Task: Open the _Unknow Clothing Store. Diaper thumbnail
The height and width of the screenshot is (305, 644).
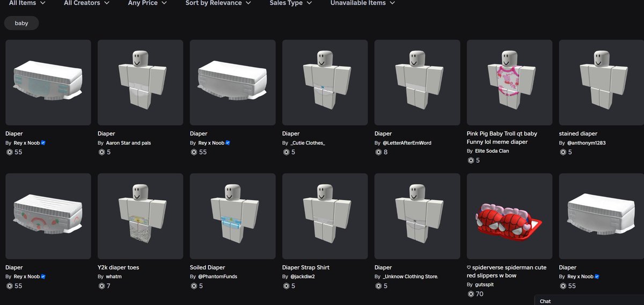Action: (x=418, y=216)
